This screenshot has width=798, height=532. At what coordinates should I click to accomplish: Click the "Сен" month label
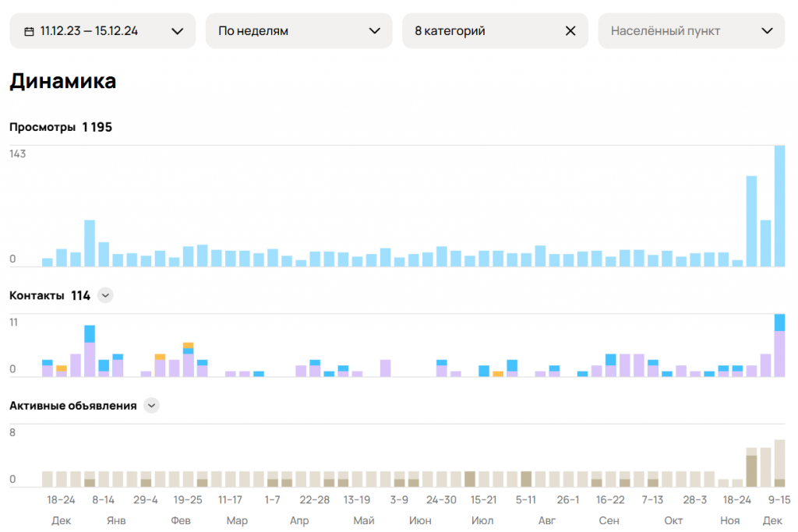[609, 521]
